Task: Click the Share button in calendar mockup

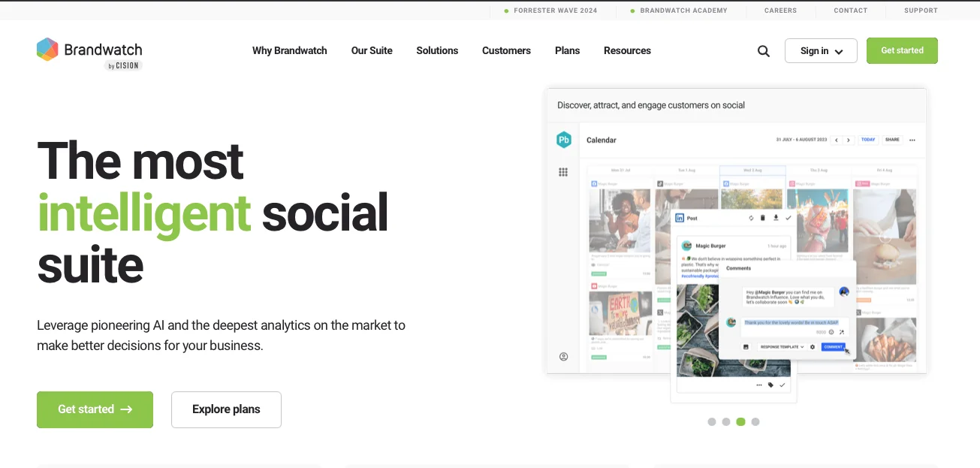Action: (892, 140)
